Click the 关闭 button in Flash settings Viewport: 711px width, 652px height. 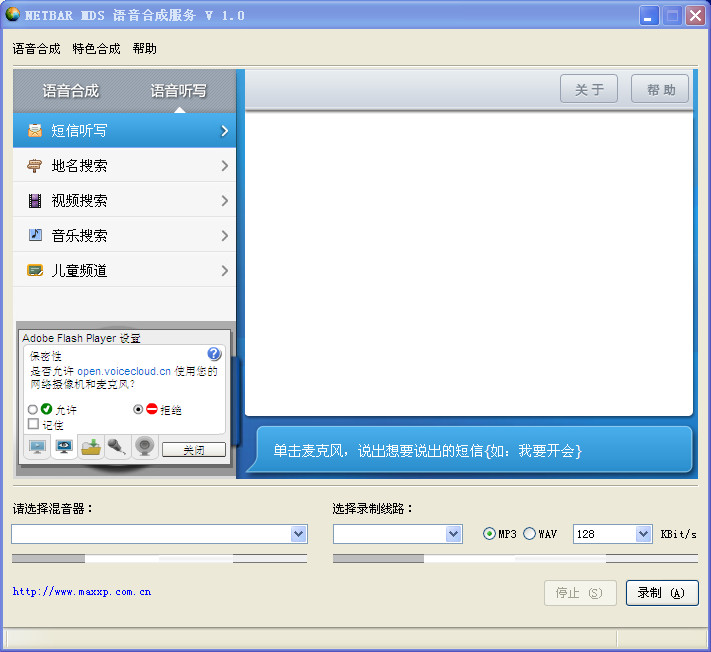[x=194, y=449]
